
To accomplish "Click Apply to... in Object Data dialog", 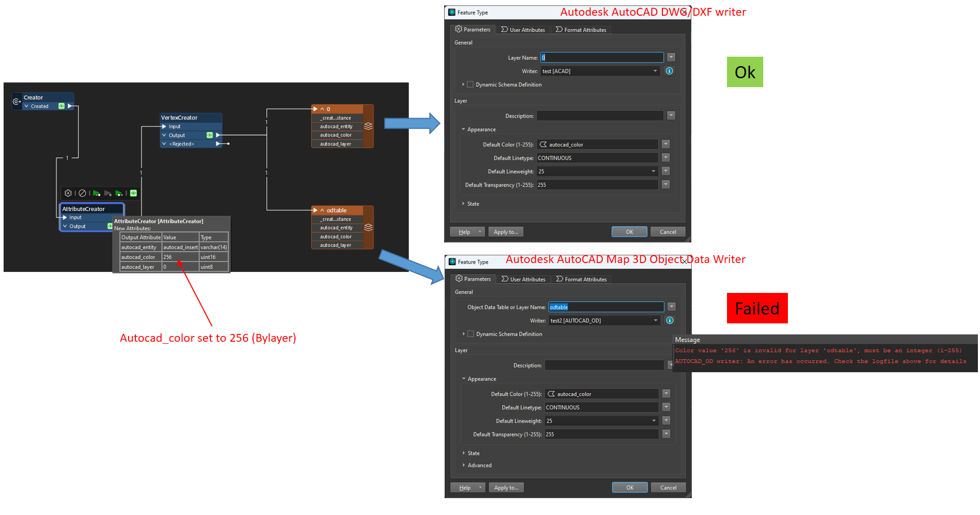I will [507, 488].
